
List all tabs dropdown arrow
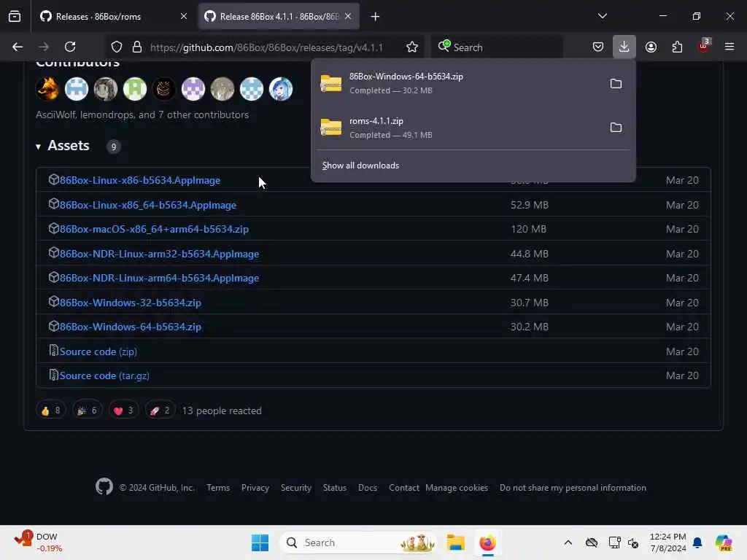pyautogui.click(x=602, y=16)
